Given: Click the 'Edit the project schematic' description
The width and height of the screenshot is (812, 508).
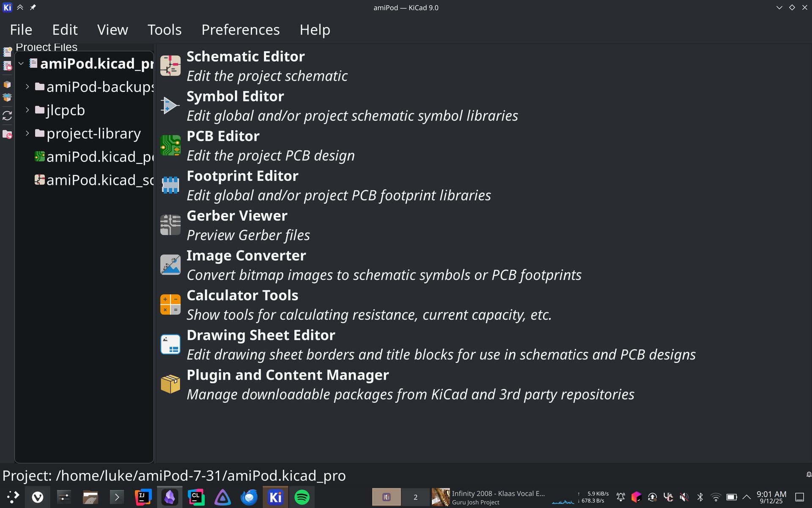Looking at the screenshot, I should tap(267, 76).
